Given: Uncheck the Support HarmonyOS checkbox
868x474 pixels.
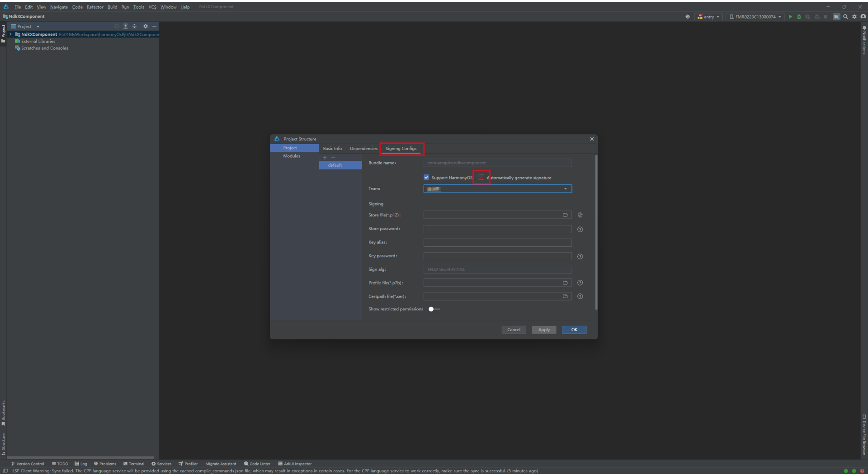Looking at the screenshot, I should [426, 178].
